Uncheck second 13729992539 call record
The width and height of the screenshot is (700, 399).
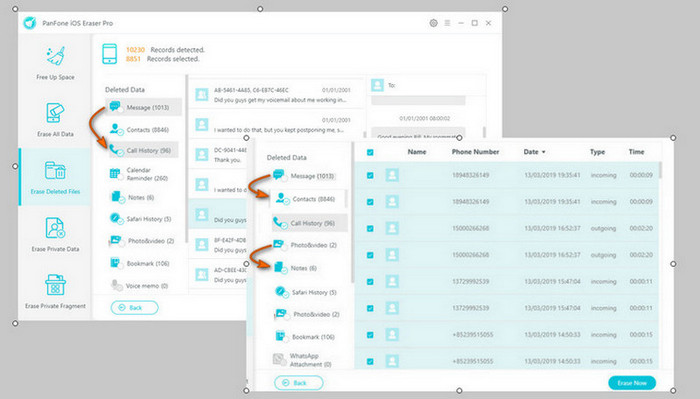pos(370,308)
